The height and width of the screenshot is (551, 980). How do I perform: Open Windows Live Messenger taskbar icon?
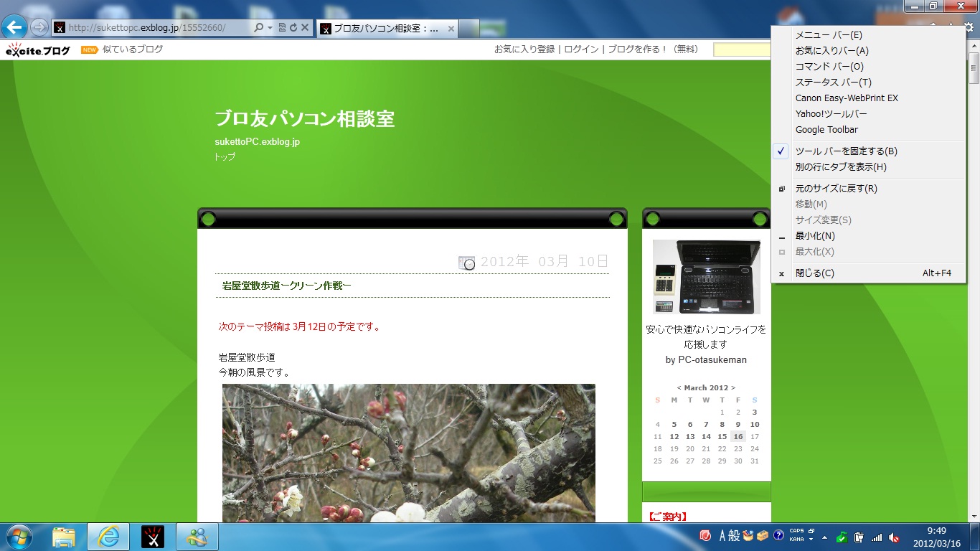(197, 537)
